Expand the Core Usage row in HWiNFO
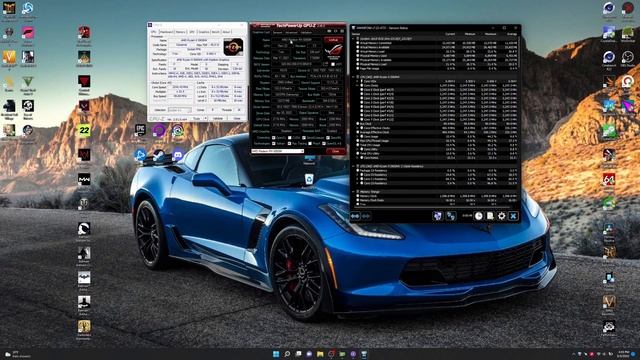The width and height of the screenshot is (640, 360). 357,136
